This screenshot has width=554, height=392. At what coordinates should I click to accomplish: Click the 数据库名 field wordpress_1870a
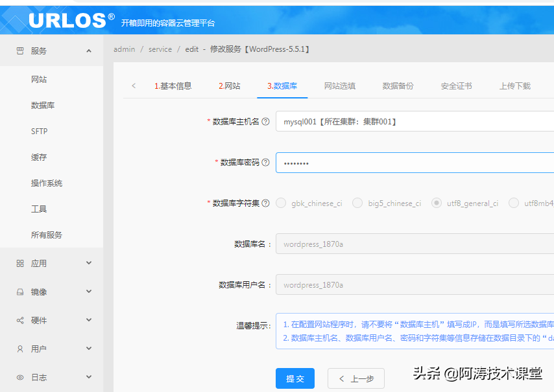415,244
